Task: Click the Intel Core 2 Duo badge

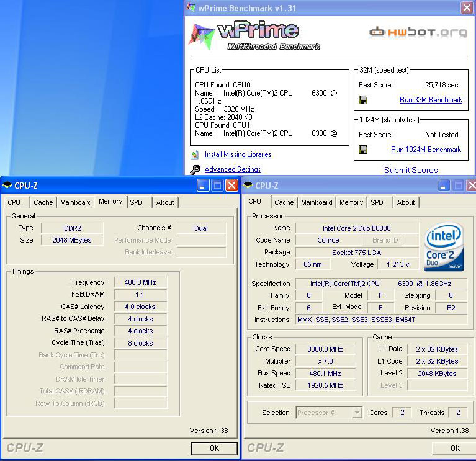Action: [x=444, y=246]
